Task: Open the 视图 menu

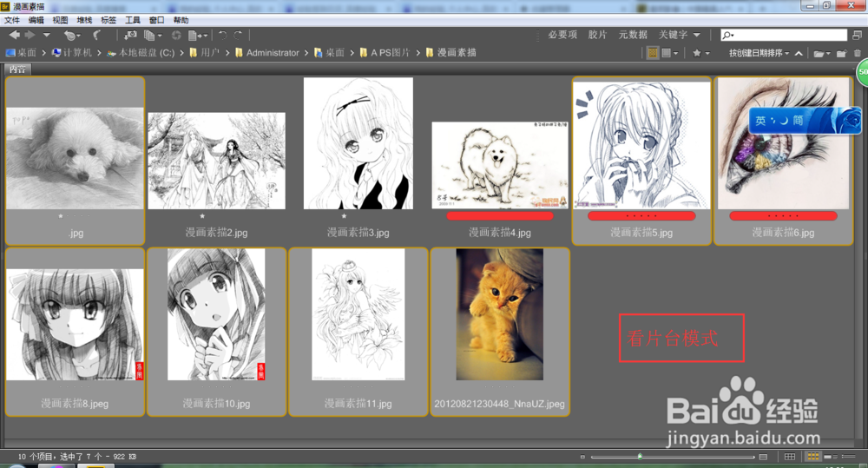Action: click(x=60, y=20)
